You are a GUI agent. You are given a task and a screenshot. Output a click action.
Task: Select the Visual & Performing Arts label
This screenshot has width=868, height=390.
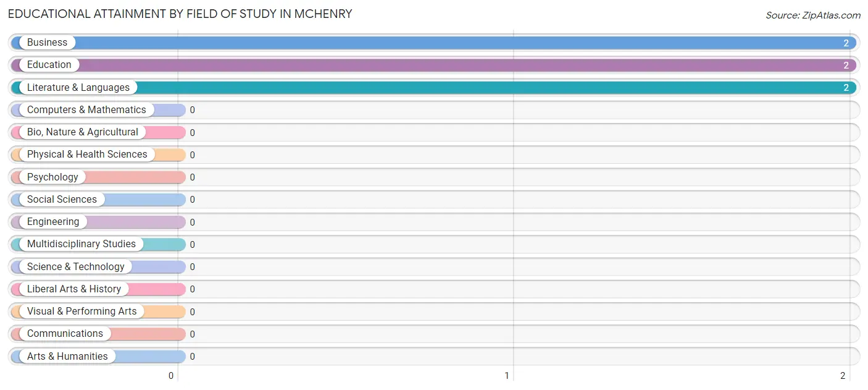click(82, 312)
